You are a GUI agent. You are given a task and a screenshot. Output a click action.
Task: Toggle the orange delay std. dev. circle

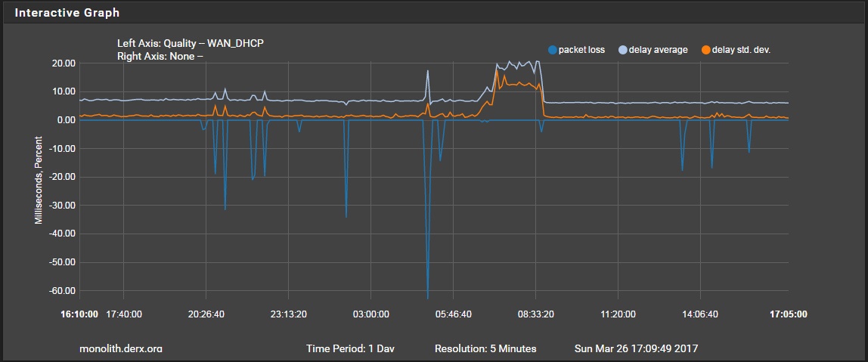(x=705, y=50)
